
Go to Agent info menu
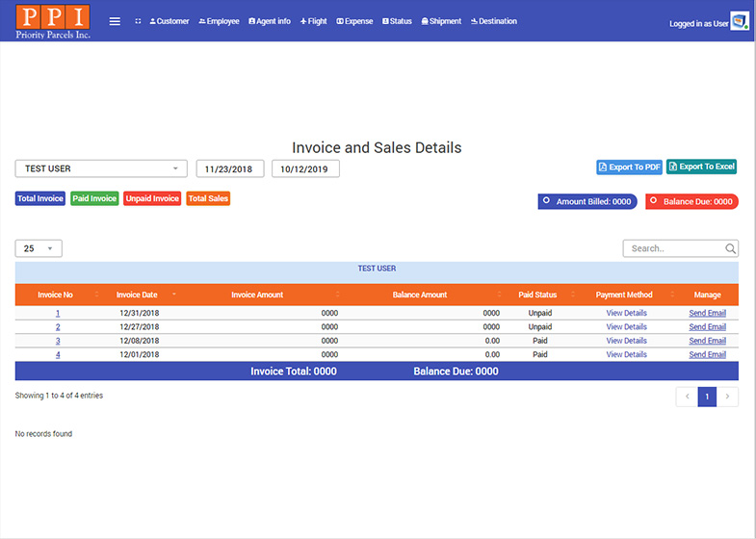[x=270, y=21]
